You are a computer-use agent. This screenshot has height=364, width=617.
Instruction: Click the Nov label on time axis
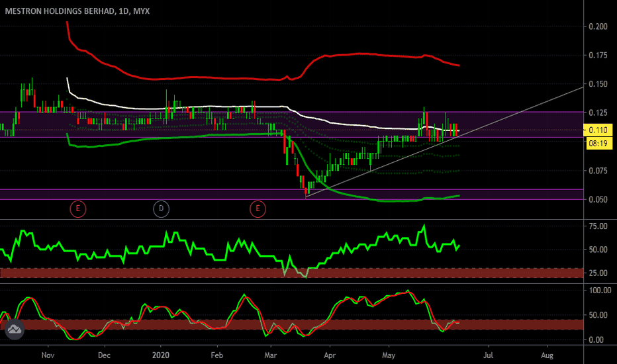coord(48,355)
